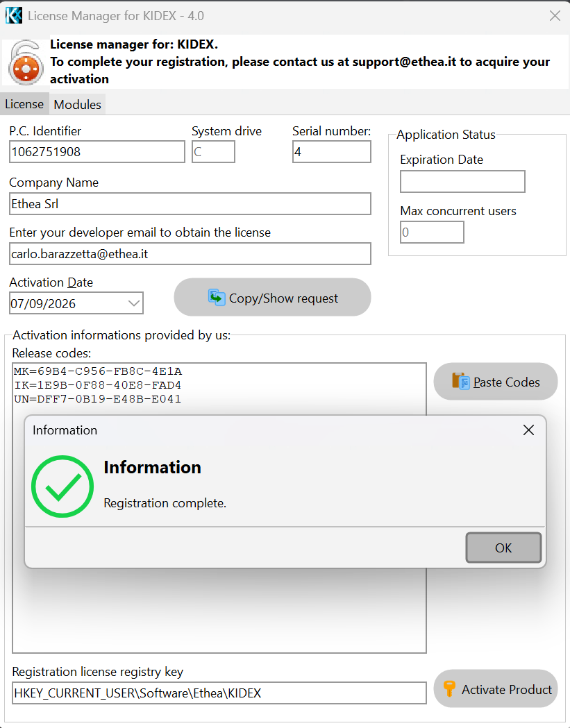Select the IK=1E9B-0F88-40E8-FAD4 line

(98, 385)
